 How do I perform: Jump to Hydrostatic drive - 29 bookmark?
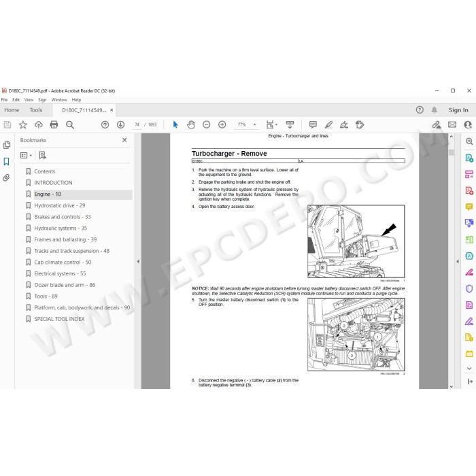60,205
